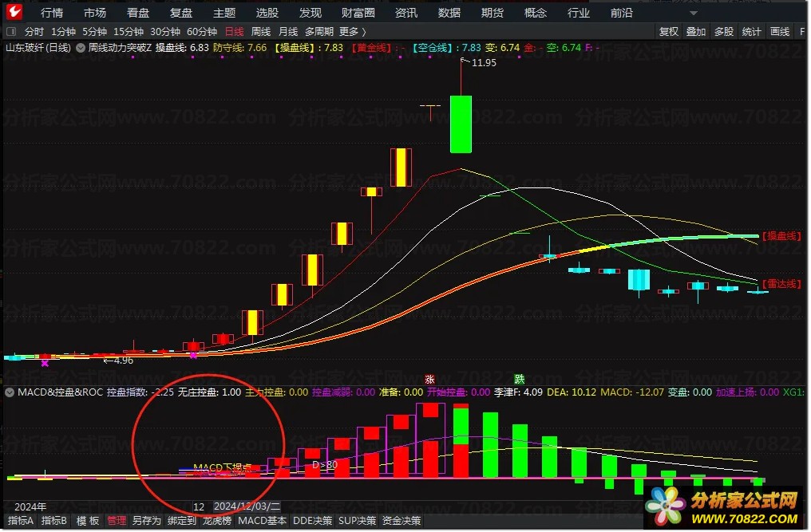This screenshot has width=811, height=532.
Task: Click the 4.96 low price label
Action: coord(123,361)
